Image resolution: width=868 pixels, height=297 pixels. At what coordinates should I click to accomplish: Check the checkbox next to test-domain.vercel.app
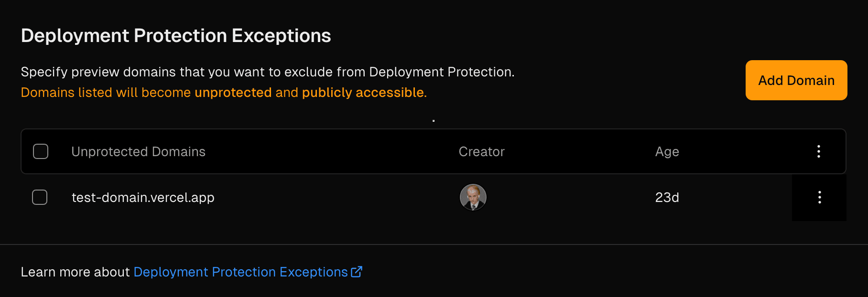40,197
